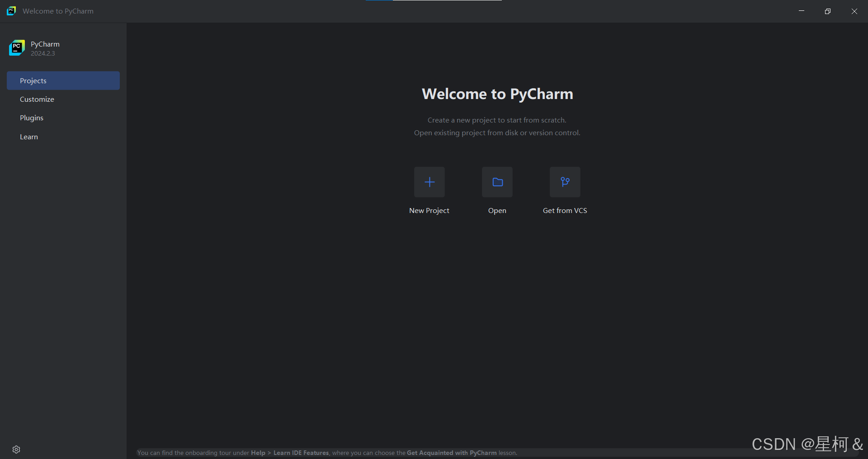
Task: Click the PyCharm icon in the title bar
Action: point(11,11)
